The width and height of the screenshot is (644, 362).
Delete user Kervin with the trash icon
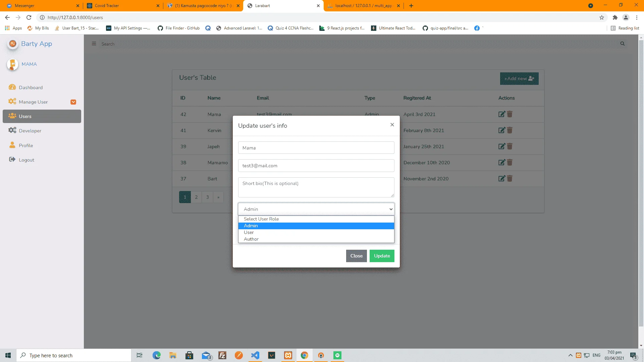point(509,130)
